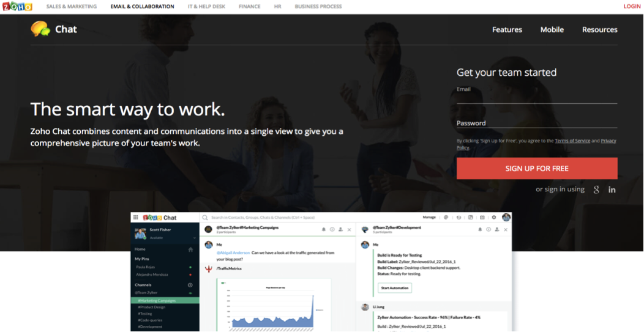Viewport: 644px width, 332px height.
Task: Go to the Features page
Action: click(507, 29)
